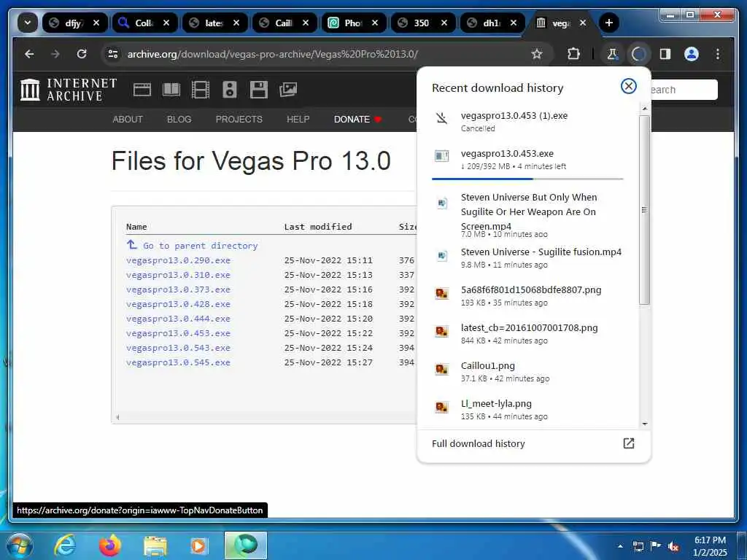This screenshot has height=560, width=747.
Task: Download vegaspro13.0.310.exe link
Action: click(178, 275)
